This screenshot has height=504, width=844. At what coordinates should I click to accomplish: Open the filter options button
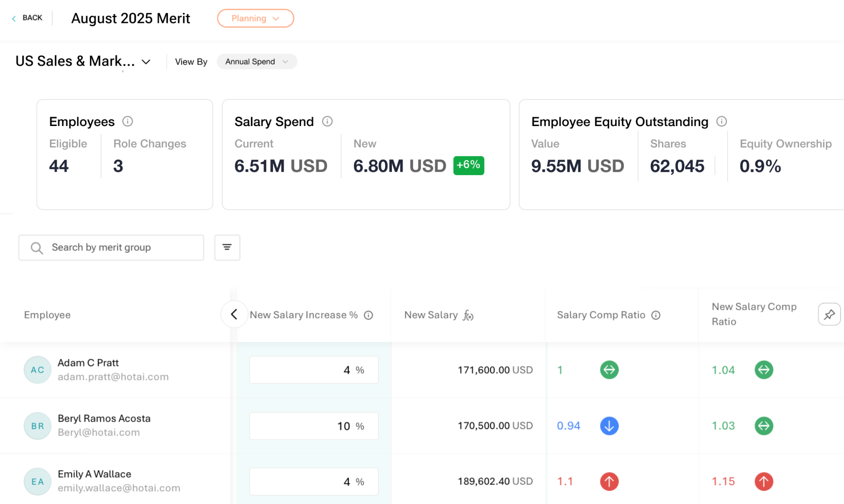click(x=227, y=248)
